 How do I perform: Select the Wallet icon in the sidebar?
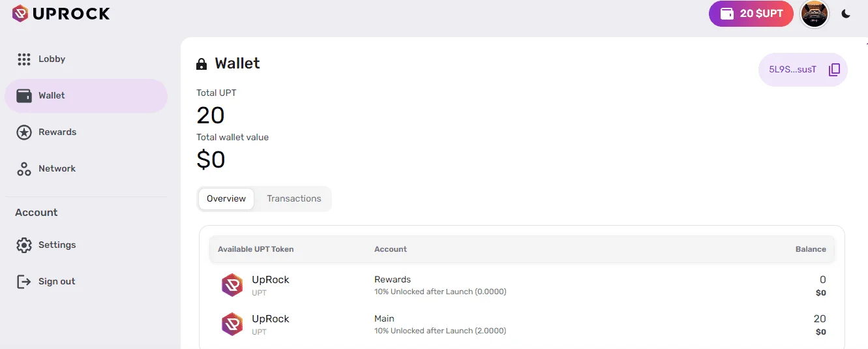click(24, 96)
